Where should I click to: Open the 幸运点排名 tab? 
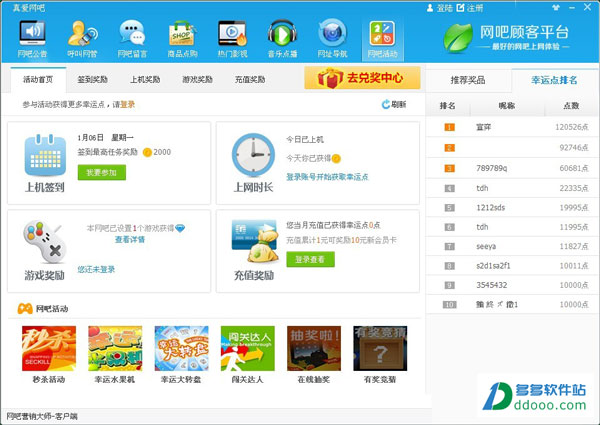554,80
